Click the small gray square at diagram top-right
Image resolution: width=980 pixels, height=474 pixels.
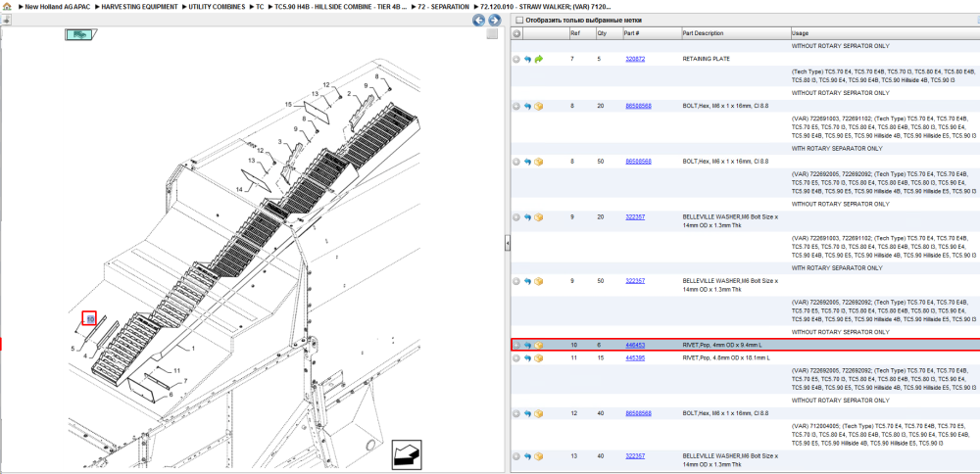(x=493, y=33)
